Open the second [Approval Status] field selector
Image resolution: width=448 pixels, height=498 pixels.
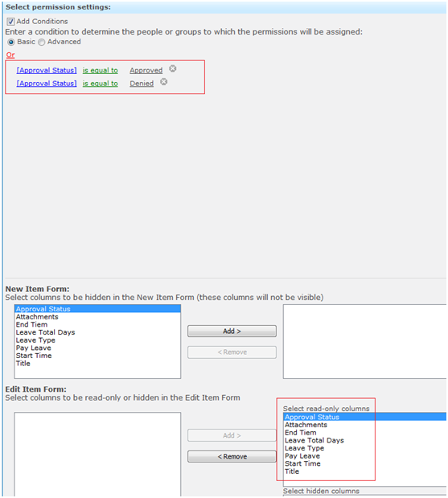(47, 84)
